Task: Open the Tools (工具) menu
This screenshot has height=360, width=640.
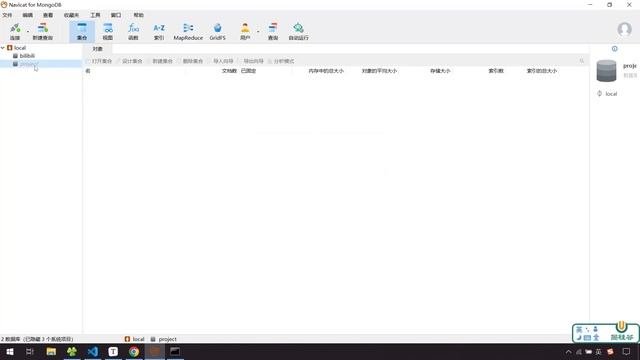Action: (95, 15)
